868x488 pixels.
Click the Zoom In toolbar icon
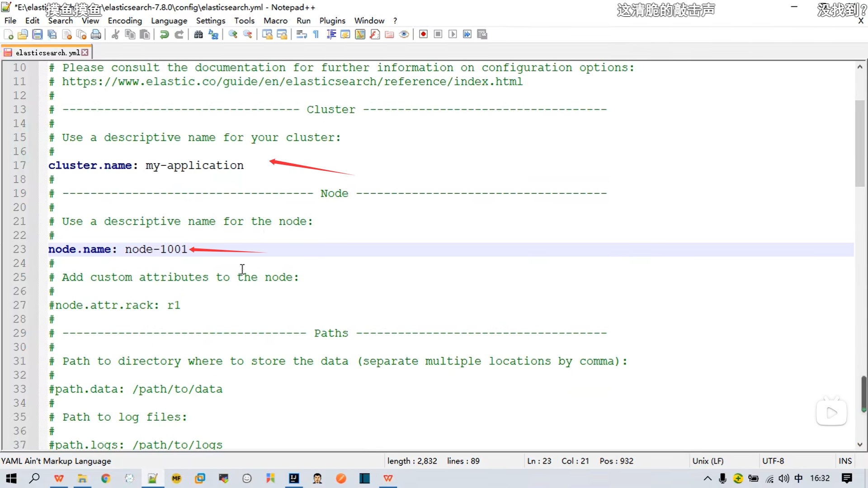[x=233, y=34]
